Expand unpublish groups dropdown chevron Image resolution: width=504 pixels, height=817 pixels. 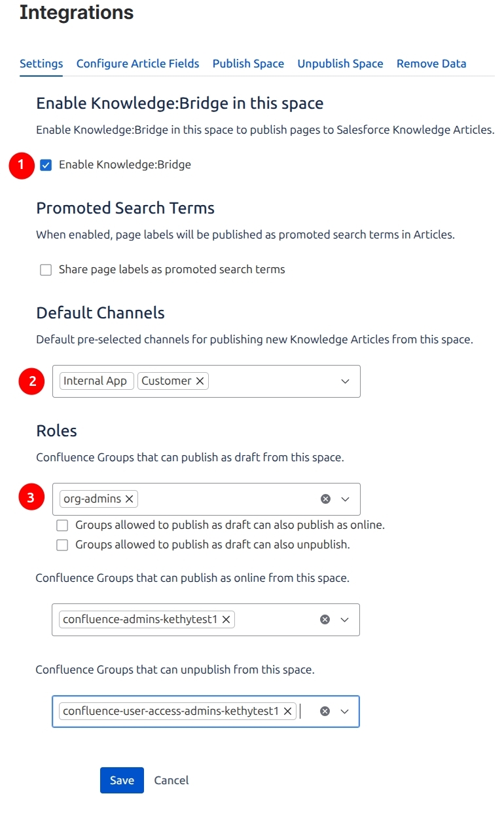345,712
